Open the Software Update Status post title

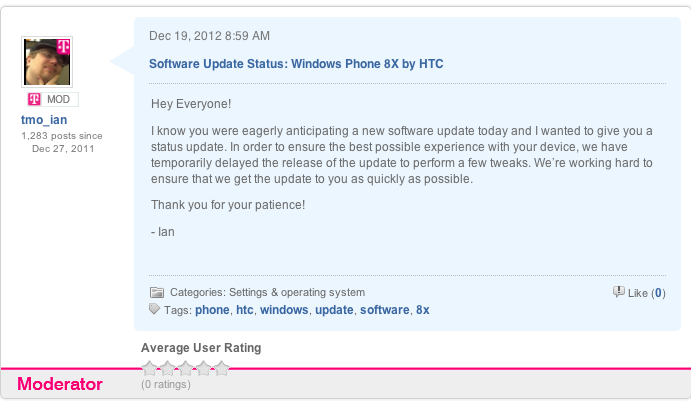pos(296,63)
